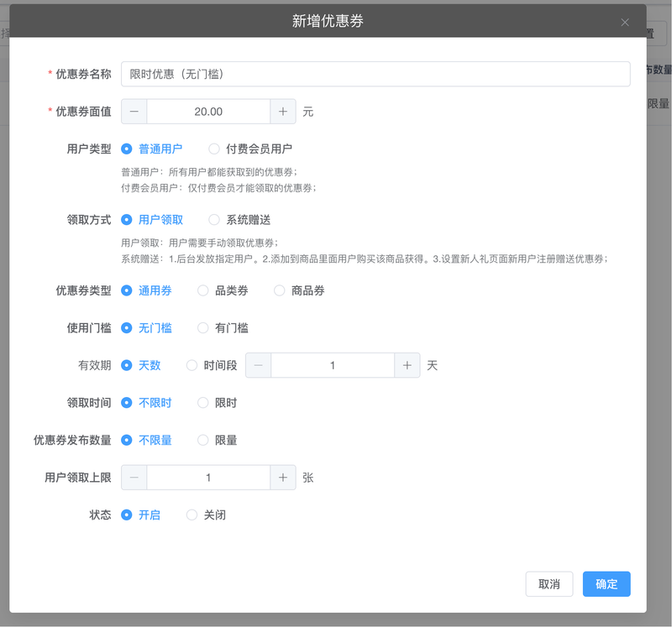
Task: Set 有效期 to 时间段
Action: coord(212,365)
